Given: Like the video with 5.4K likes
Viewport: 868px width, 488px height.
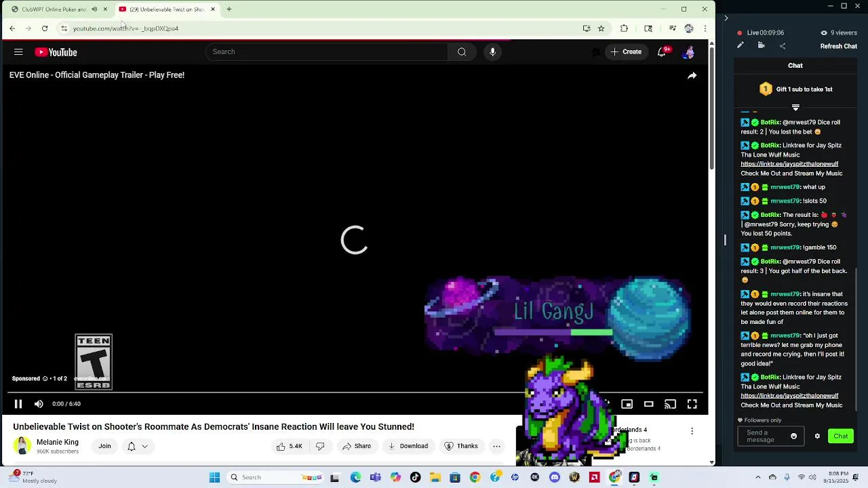Looking at the screenshot, I should 289,446.
